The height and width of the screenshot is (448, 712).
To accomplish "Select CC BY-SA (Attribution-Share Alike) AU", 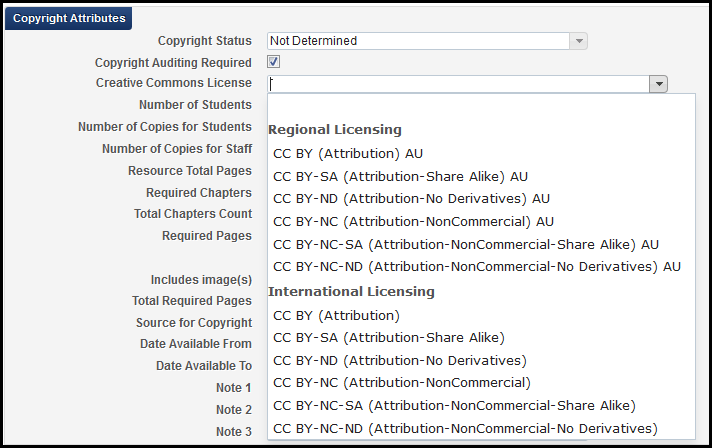I will tap(481, 176).
